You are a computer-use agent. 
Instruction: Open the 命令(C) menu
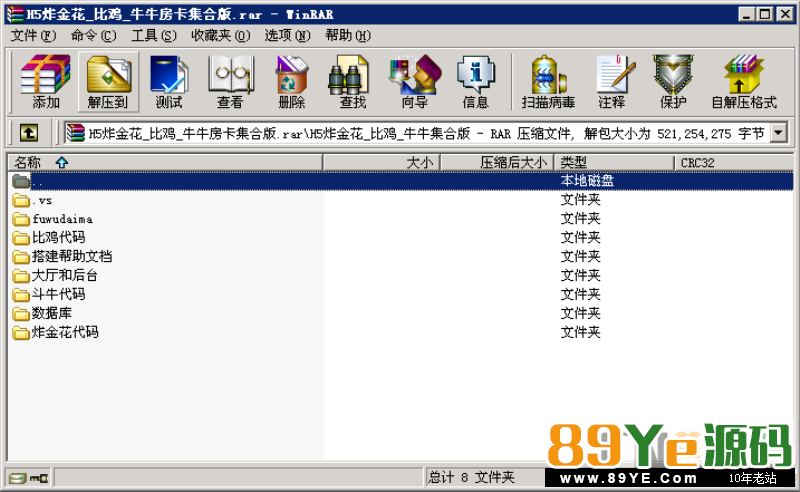(93, 35)
